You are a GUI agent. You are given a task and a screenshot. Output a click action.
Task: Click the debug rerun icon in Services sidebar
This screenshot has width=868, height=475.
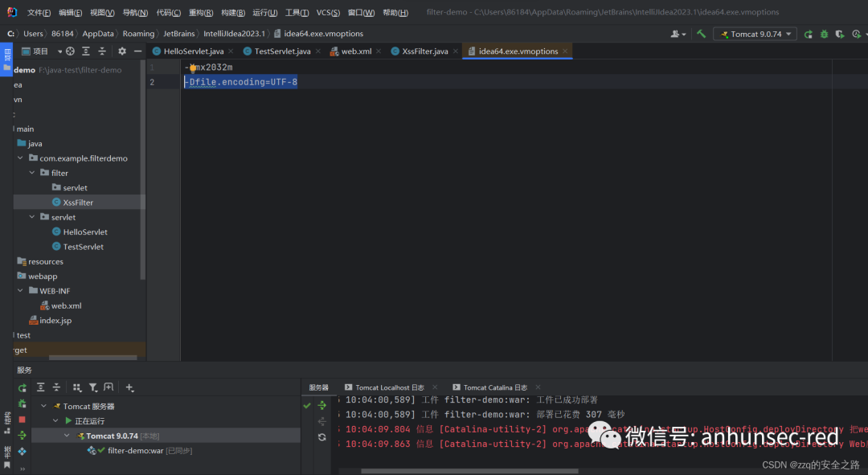tap(23, 403)
